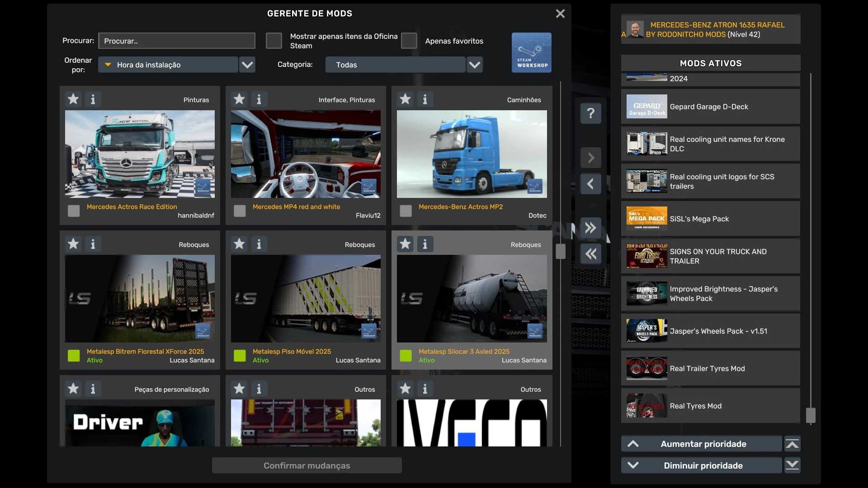This screenshot has width=868, height=488.
Task: Deactivate selected mod with single left arrow
Action: 590,184
